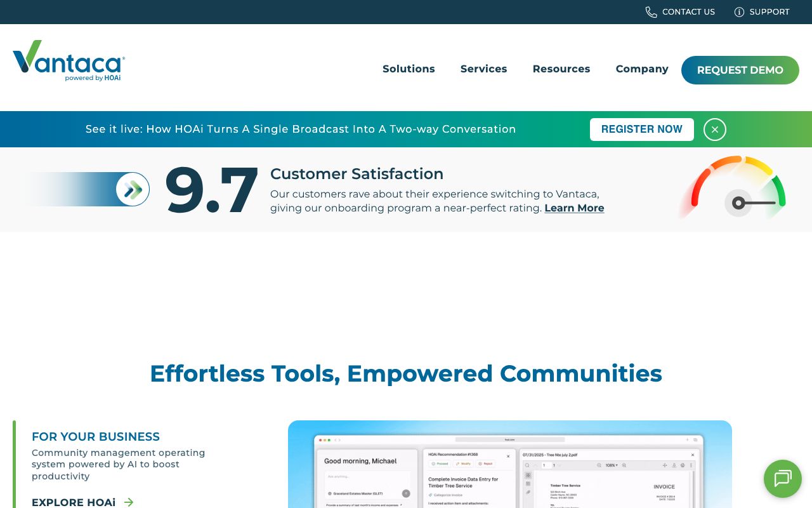
Task: Open the Contact Us link
Action: (x=688, y=12)
